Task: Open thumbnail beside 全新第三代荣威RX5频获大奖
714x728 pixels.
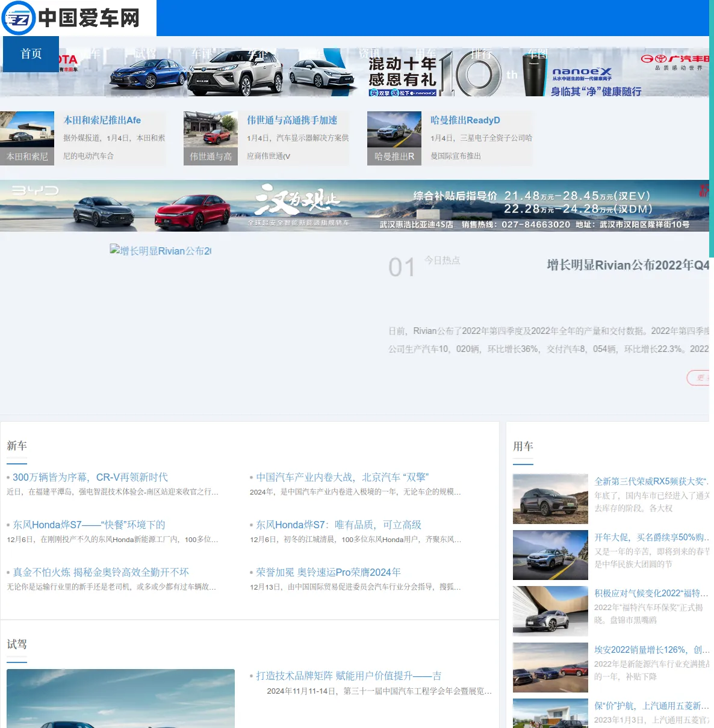Action: (x=550, y=499)
